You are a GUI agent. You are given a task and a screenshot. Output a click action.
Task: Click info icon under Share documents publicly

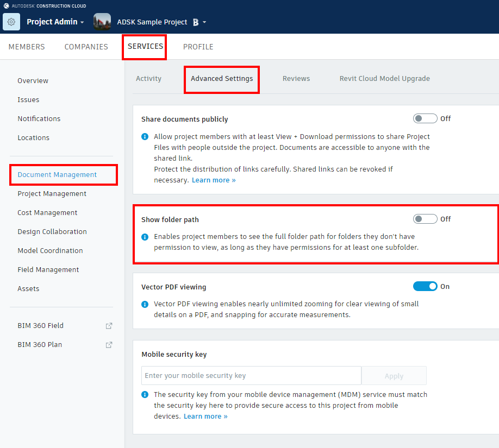(x=145, y=137)
